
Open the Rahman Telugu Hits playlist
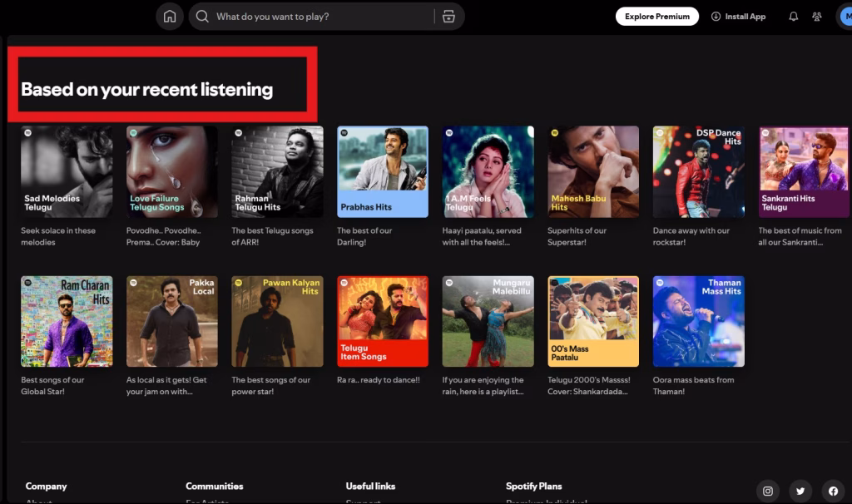276,170
